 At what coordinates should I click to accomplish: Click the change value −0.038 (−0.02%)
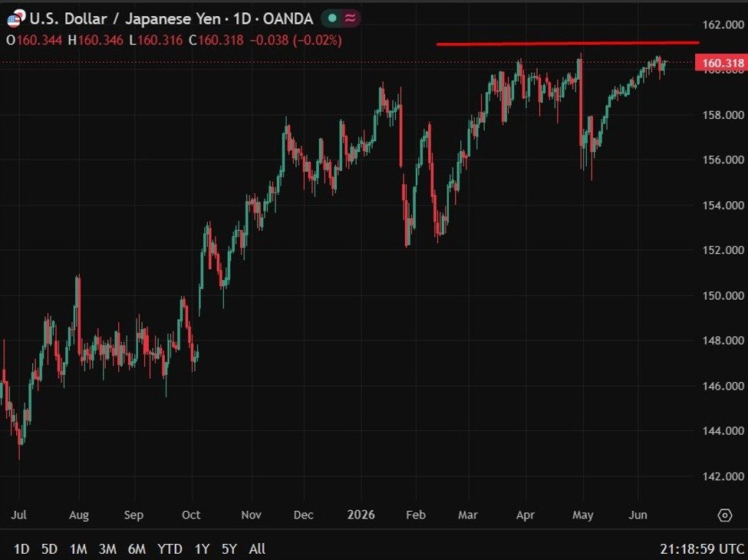point(296,40)
